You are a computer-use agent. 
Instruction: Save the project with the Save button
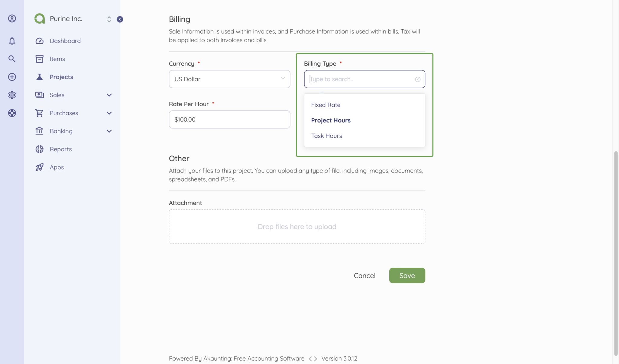pos(407,275)
